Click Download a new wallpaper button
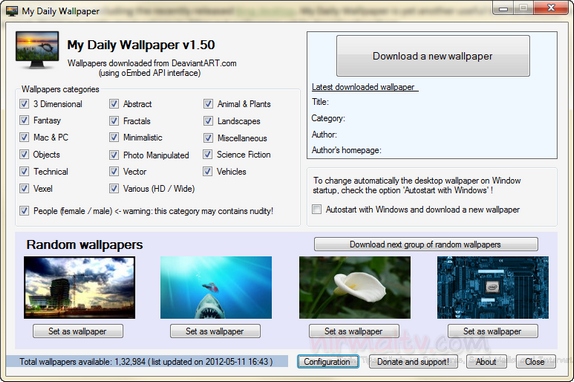 tap(433, 56)
